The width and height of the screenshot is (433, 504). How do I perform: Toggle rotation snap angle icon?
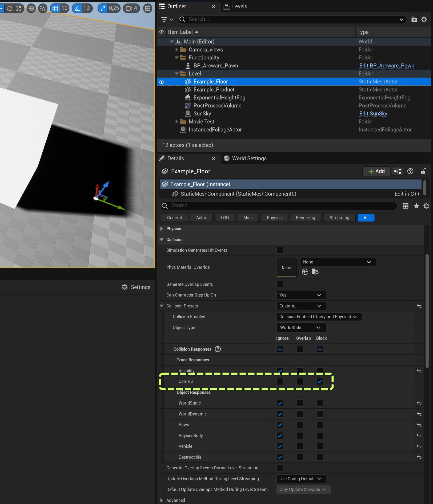(77, 8)
